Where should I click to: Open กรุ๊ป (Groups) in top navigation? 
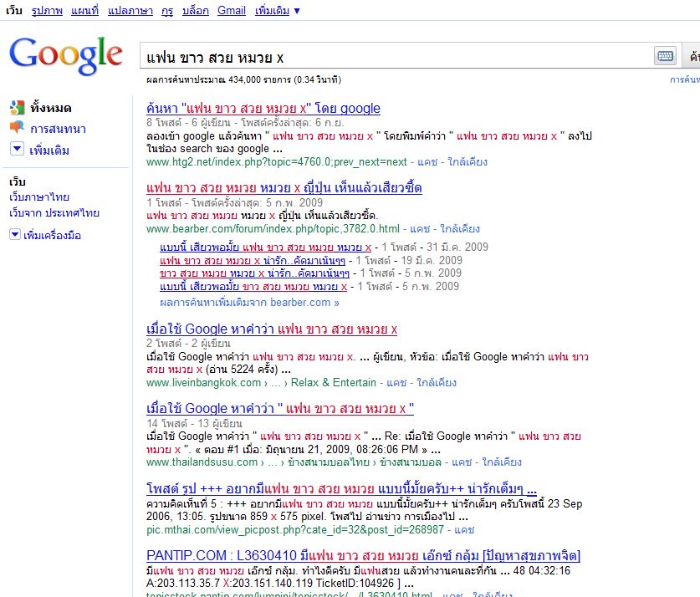click(x=167, y=10)
